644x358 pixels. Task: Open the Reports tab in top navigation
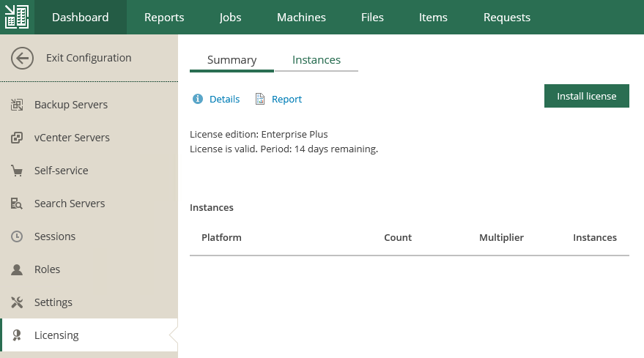click(164, 17)
